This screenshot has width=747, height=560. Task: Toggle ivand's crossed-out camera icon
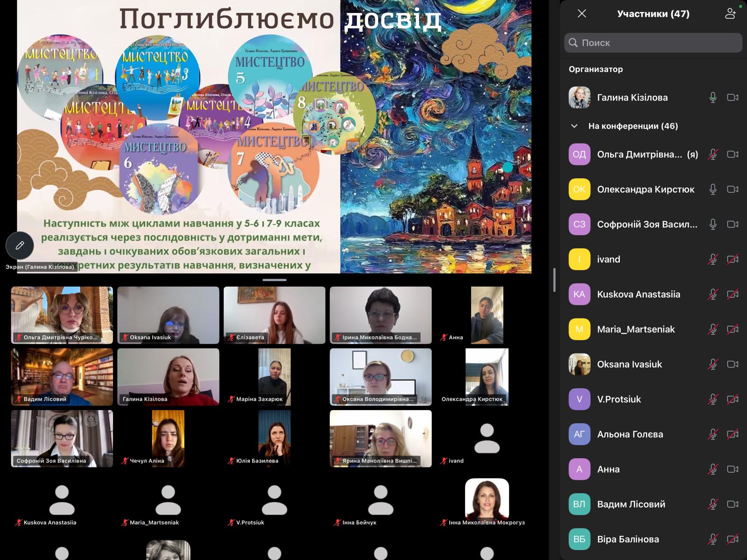[733, 259]
